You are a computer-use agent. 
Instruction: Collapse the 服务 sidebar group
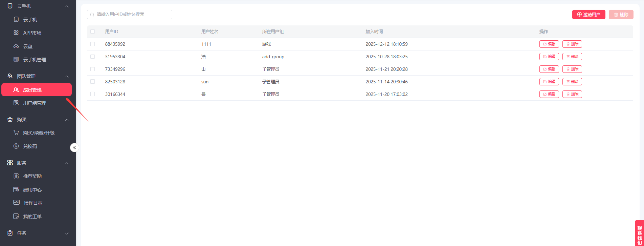(67, 163)
